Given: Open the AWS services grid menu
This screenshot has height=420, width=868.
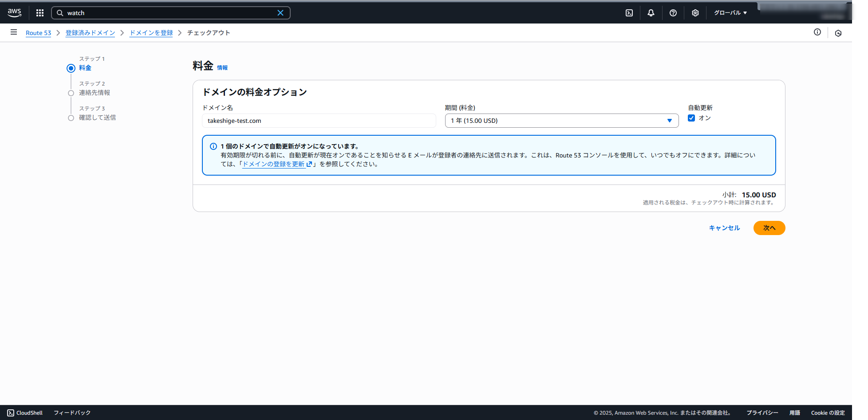Looking at the screenshot, I should pyautogui.click(x=40, y=13).
